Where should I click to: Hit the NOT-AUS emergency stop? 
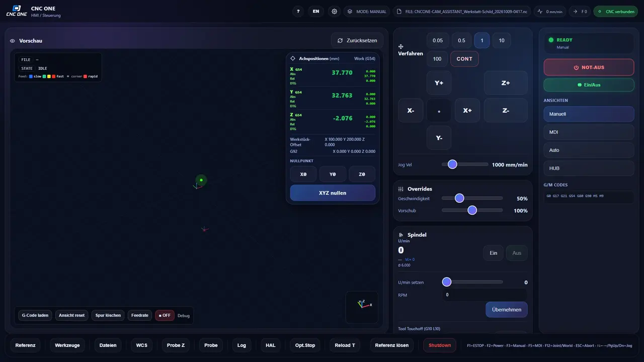tap(589, 67)
